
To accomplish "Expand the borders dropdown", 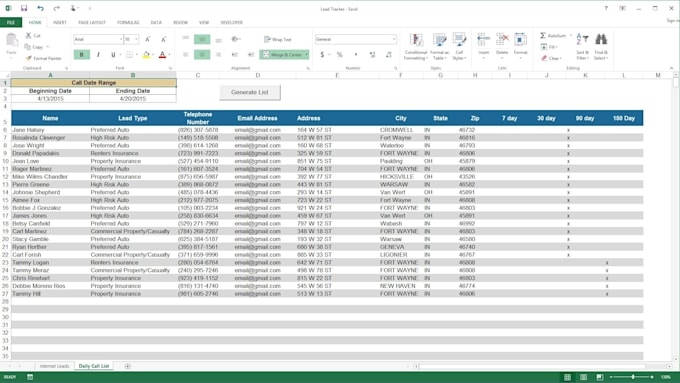I will [x=137, y=55].
